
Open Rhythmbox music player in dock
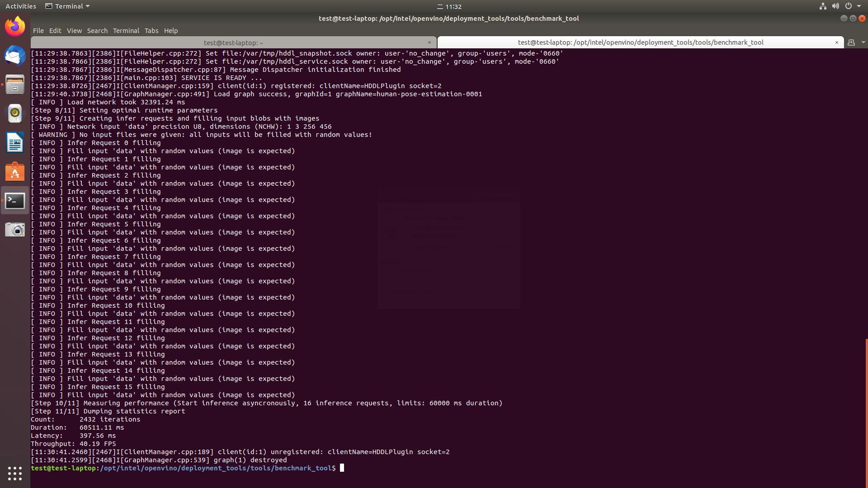click(x=15, y=113)
